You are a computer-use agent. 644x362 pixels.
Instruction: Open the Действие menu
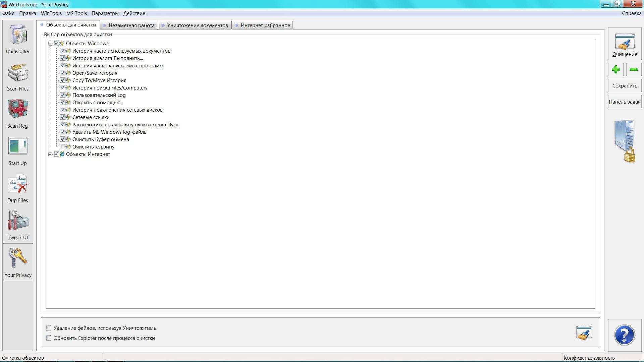(x=134, y=13)
